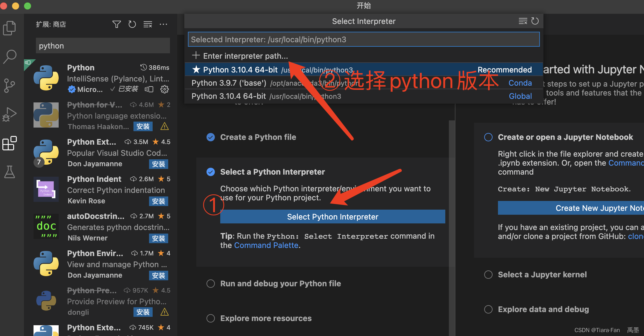The width and height of the screenshot is (644, 336).
Task: Install the Python for V... extension
Action: (x=143, y=127)
